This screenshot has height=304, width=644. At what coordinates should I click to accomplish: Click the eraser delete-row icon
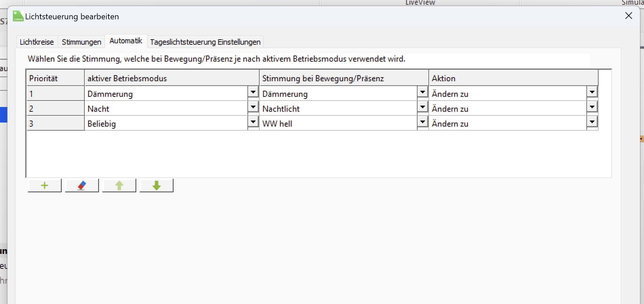click(82, 186)
